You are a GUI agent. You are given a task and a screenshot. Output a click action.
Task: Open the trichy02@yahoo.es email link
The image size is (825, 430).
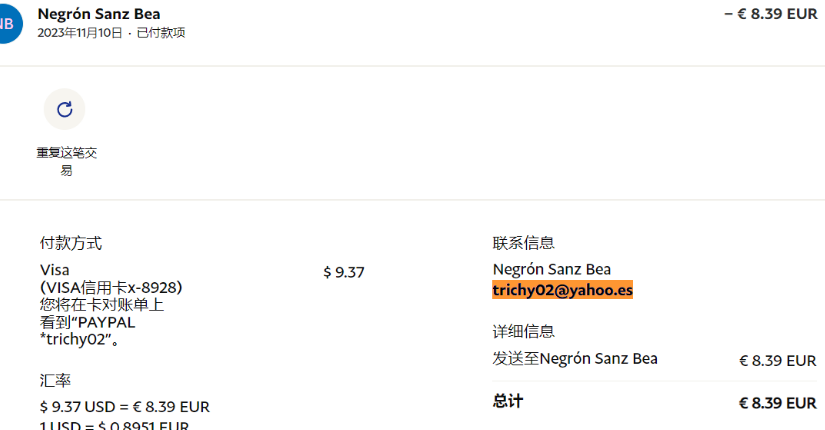(x=563, y=290)
